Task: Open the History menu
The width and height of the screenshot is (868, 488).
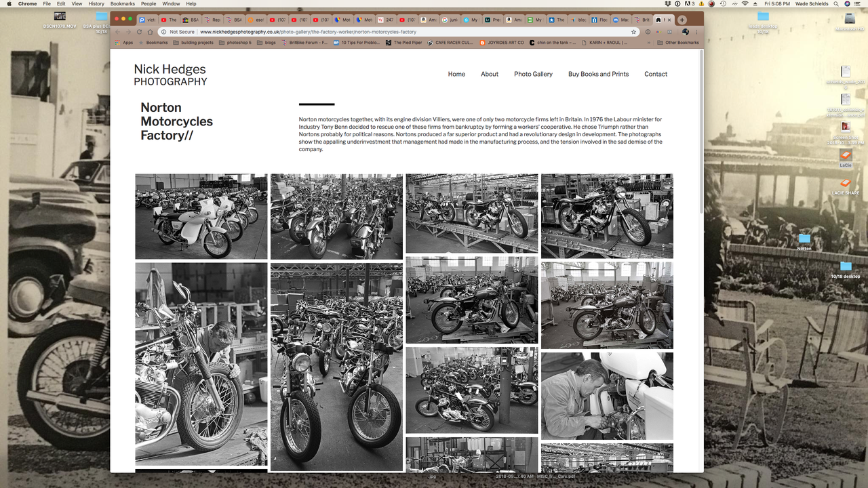Action: (96, 3)
